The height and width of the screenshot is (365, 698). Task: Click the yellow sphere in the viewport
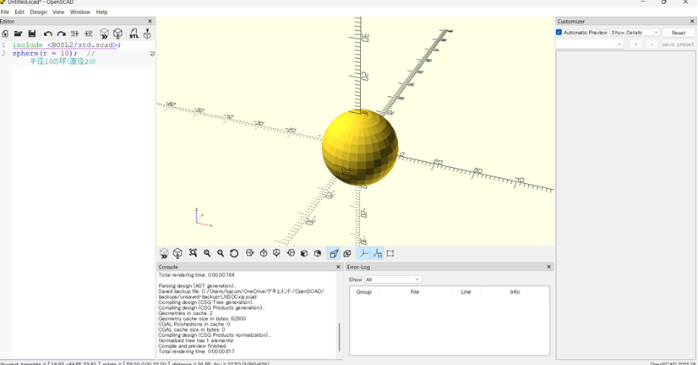[x=360, y=147]
